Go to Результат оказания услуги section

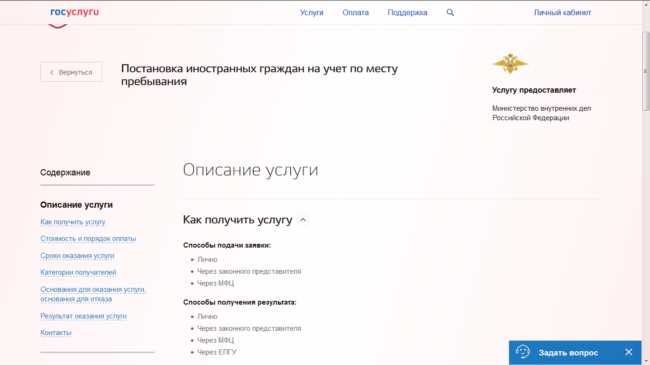coord(83,316)
